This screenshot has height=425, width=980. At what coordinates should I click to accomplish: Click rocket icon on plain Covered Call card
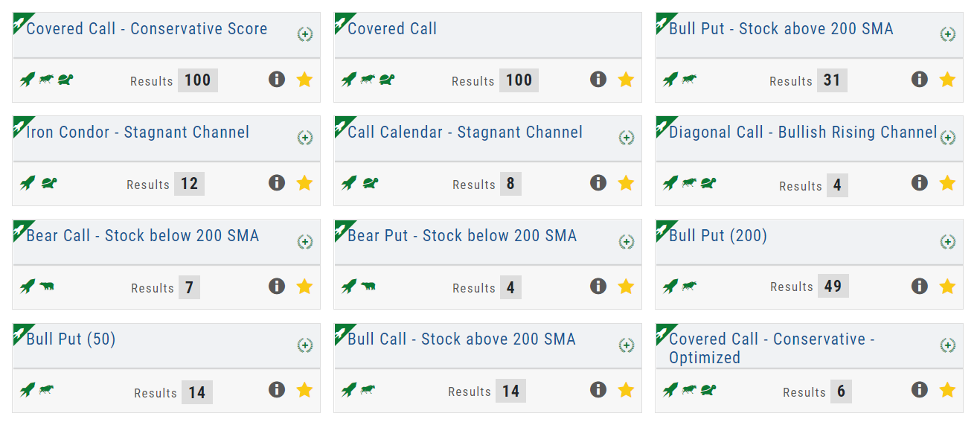(x=348, y=79)
